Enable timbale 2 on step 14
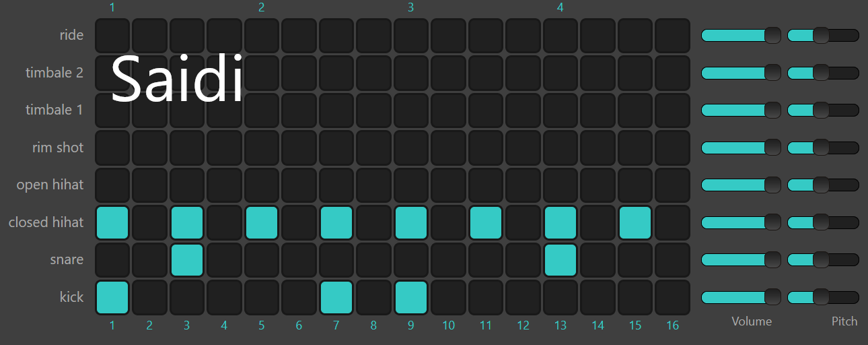Screen dimensions: 868x345 [x=598, y=73]
